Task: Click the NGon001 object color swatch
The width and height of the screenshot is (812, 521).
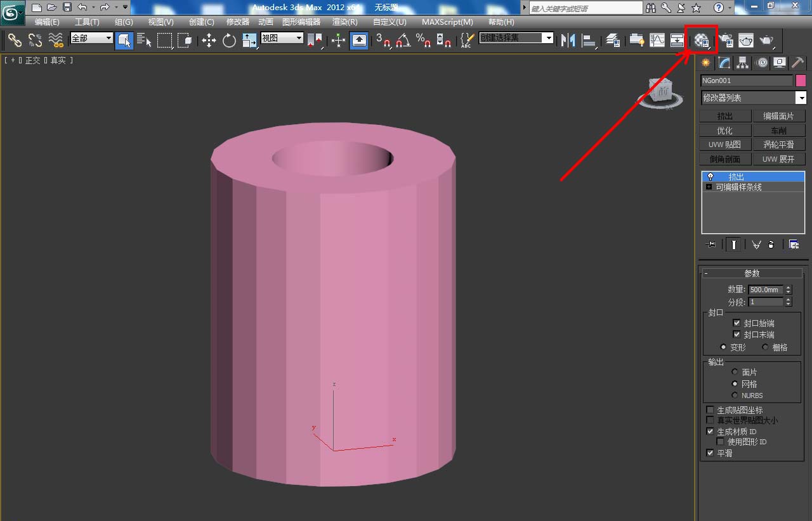Action: 801,80
